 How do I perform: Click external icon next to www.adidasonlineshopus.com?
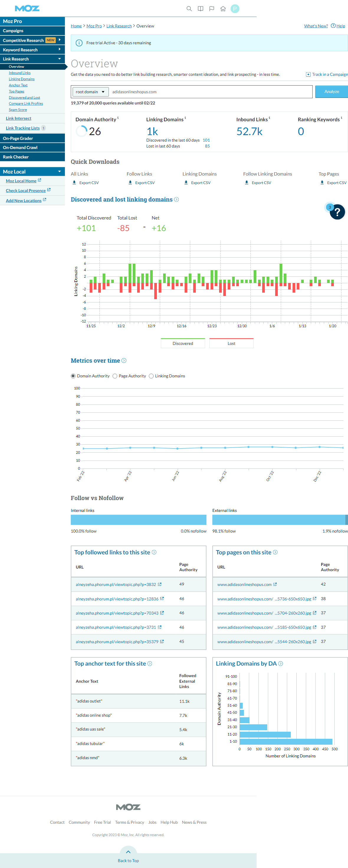[x=275, y=584]
